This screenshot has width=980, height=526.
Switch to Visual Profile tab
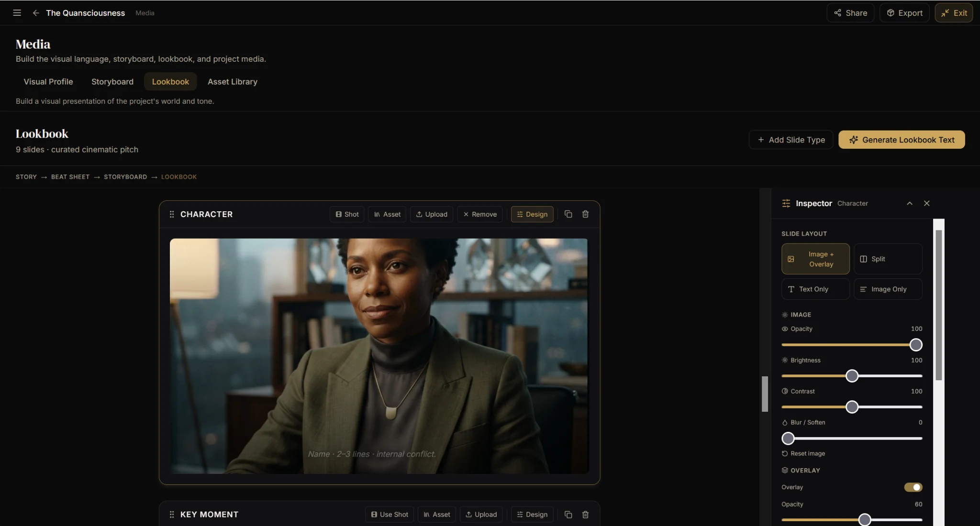coord(48,82)
